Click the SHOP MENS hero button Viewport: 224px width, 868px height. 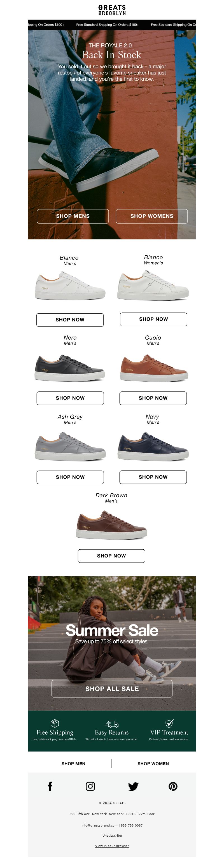pyautogui.click(x=73, y=216)
